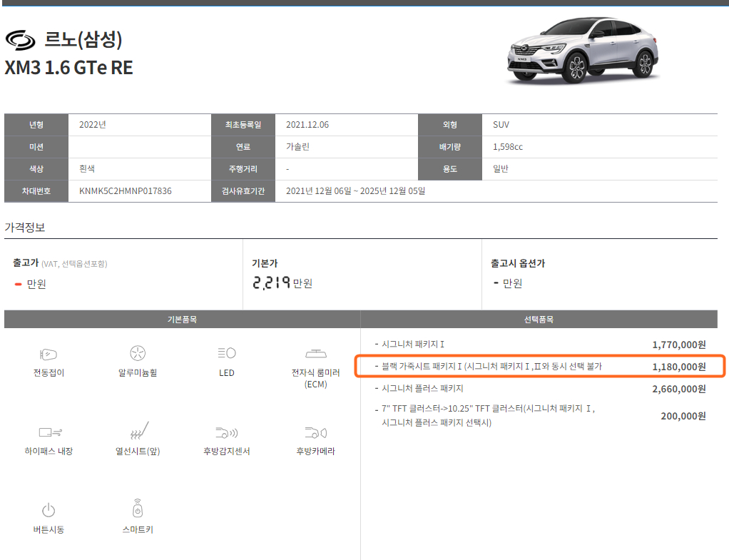Click the 2,219 만원 base price

(282, 282)
